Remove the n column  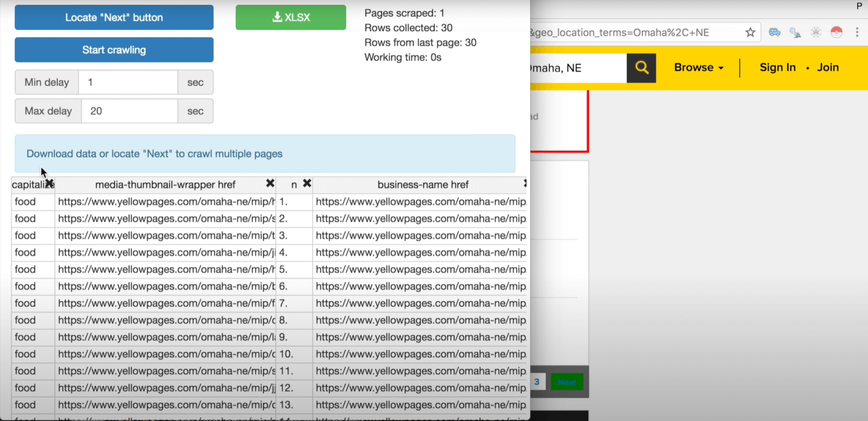307,184
